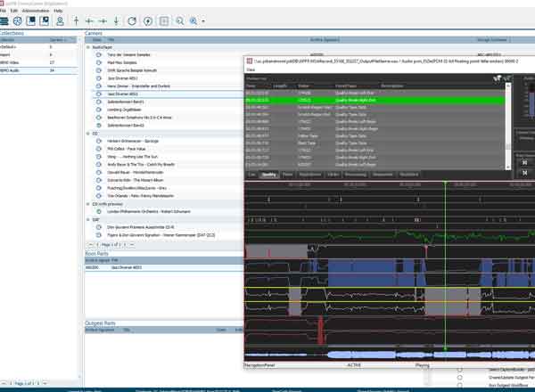Click the green carrier icon beside London Philharmonic
Screen dimensions: 535x392
coord(99,212)
